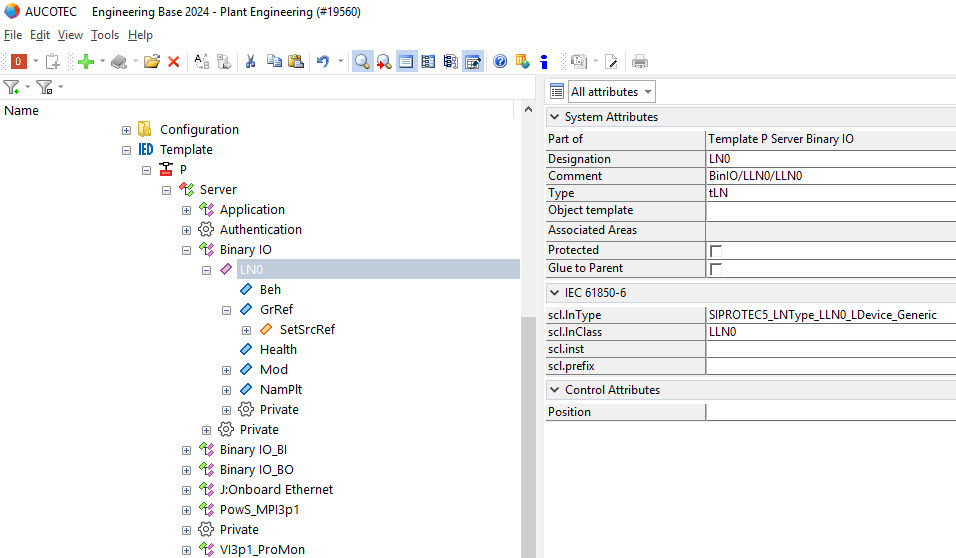The image size is (956, 558).
Task: Open the Tools menu
Action: pyautogui.click(x=105, y=35)
